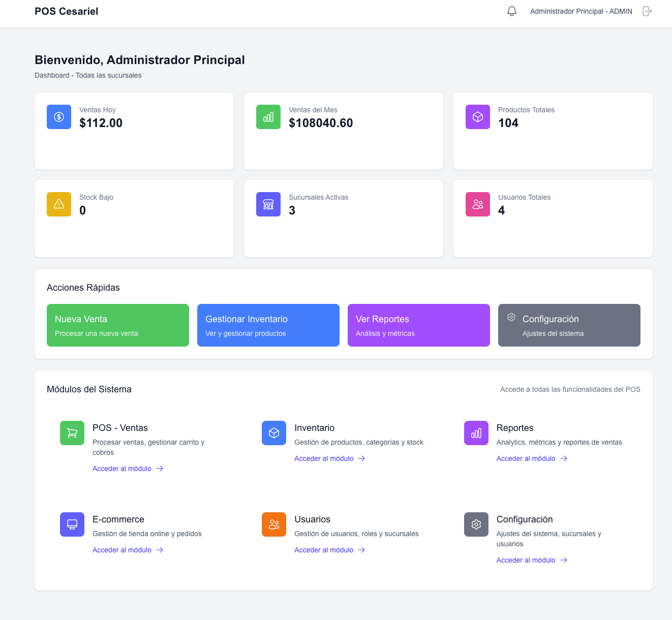Click Ver Reportes quick action
The image size is (672, 620).
(418, 325)
